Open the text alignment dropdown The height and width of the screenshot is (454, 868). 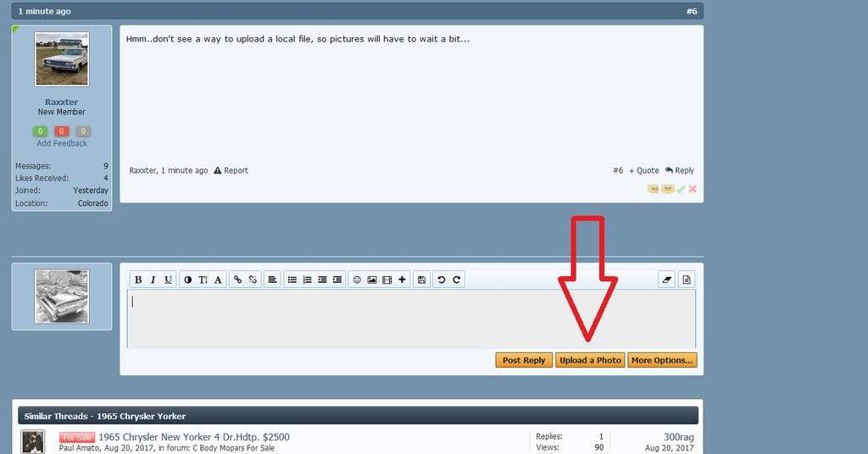(271, 280)
